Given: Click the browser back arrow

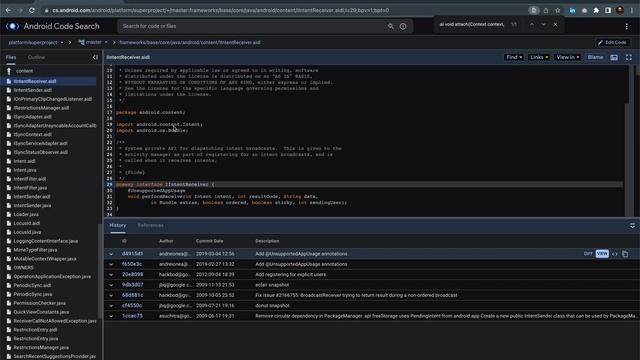Looking at the screenshot, I should (8, 10).
